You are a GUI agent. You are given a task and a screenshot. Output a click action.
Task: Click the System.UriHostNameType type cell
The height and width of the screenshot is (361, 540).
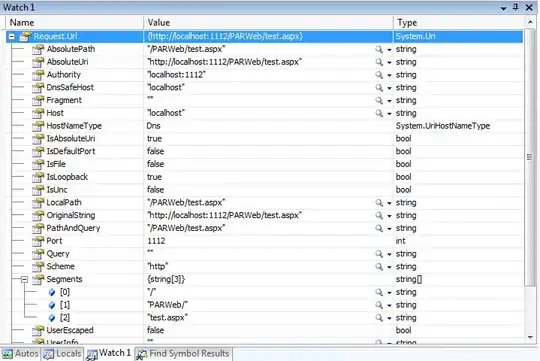(x=443, y=126)
